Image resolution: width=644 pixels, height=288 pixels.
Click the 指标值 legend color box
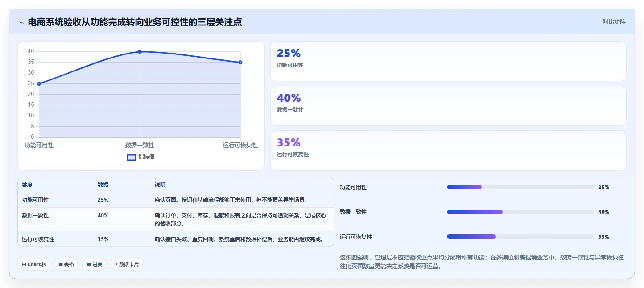(132, 157)
